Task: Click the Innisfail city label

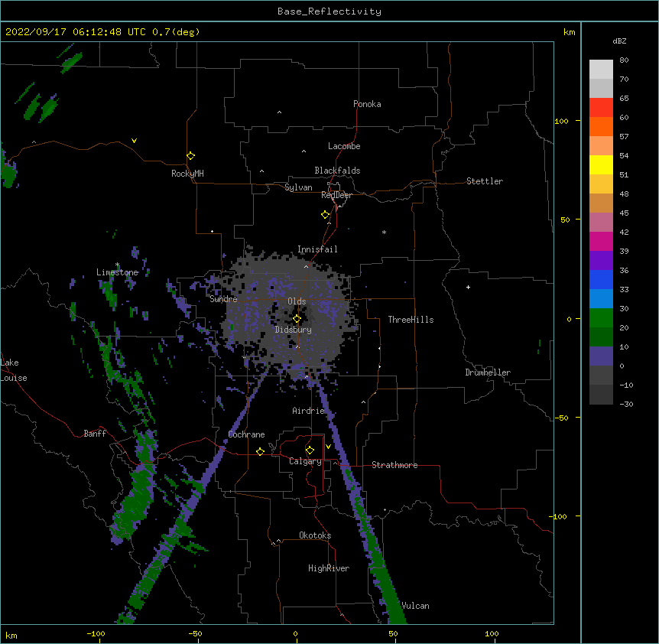Action: click(317, 249)
